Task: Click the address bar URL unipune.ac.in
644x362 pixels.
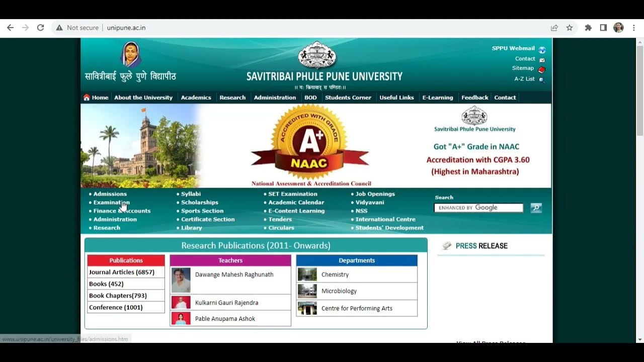Action: (x=126, y=28)
